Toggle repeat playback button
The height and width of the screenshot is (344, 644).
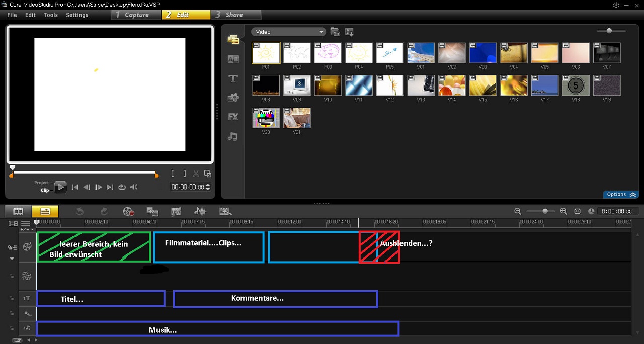122,187
